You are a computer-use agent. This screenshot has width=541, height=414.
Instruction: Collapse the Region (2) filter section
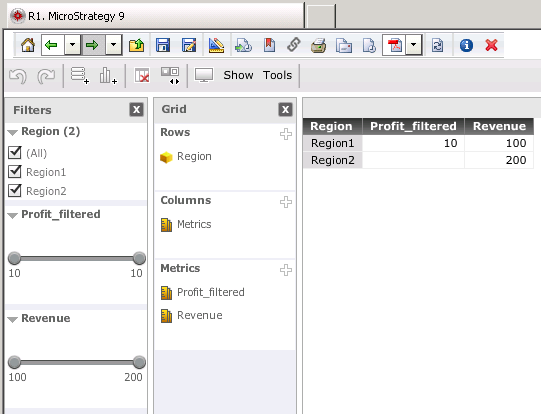point(12,132)
